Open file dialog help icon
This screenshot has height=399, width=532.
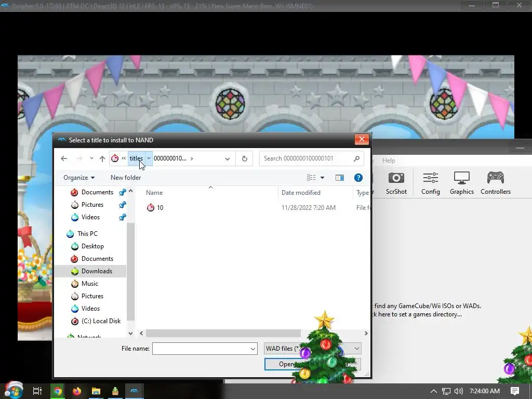[358, 178]
